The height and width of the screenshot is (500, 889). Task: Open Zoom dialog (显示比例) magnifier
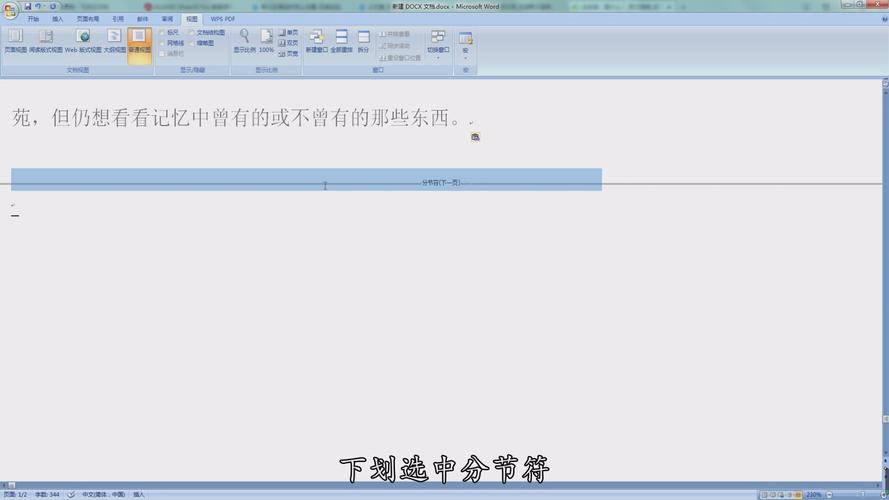[244, 41]
